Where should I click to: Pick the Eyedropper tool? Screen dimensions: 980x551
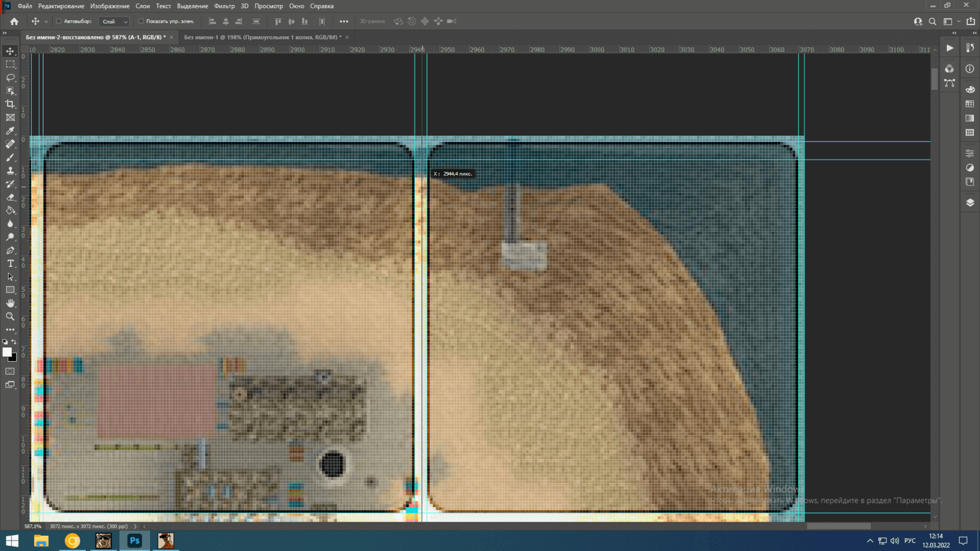[x=10, y=131]
